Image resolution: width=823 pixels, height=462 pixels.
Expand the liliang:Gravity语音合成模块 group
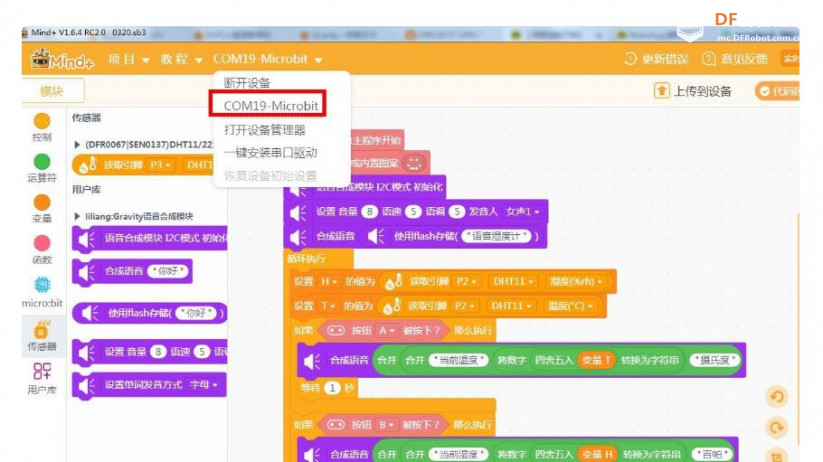click(x=77, y=216)
